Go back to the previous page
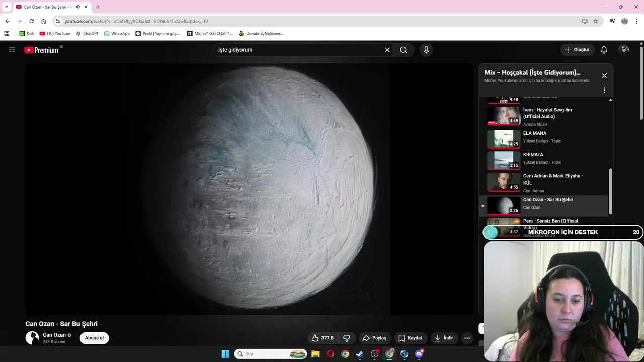 (7, 21)
